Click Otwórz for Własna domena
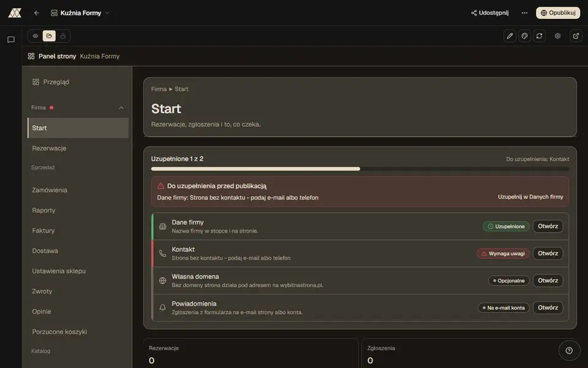 click(x=548, y=280)
